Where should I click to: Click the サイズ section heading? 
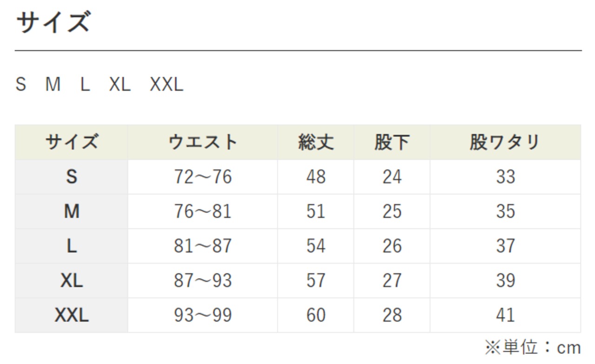[53, 22]
